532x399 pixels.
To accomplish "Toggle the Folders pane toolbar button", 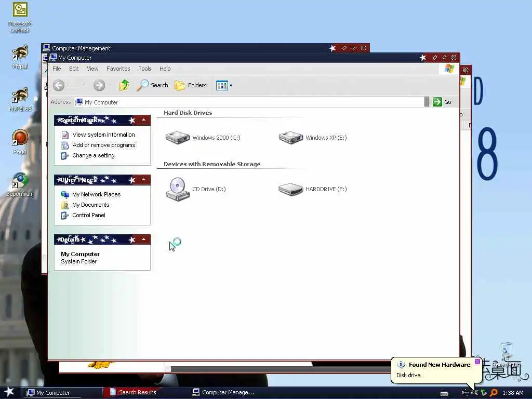I will 190,85.
